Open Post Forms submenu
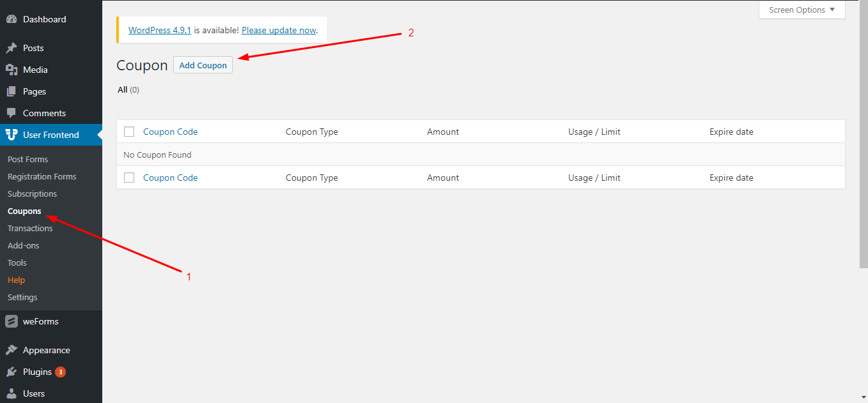This screenshot has width=868, height=403. point(27,159)
